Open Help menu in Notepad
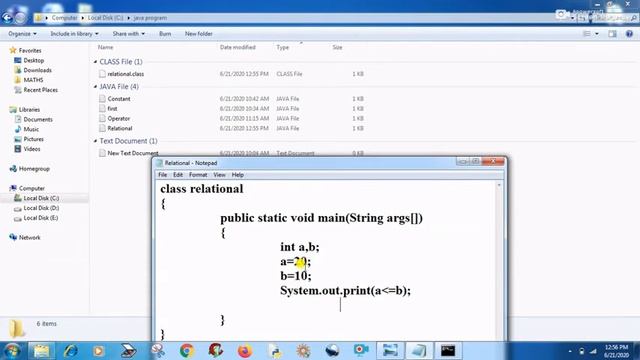This screenshot has width=640, height=360. 238,175
